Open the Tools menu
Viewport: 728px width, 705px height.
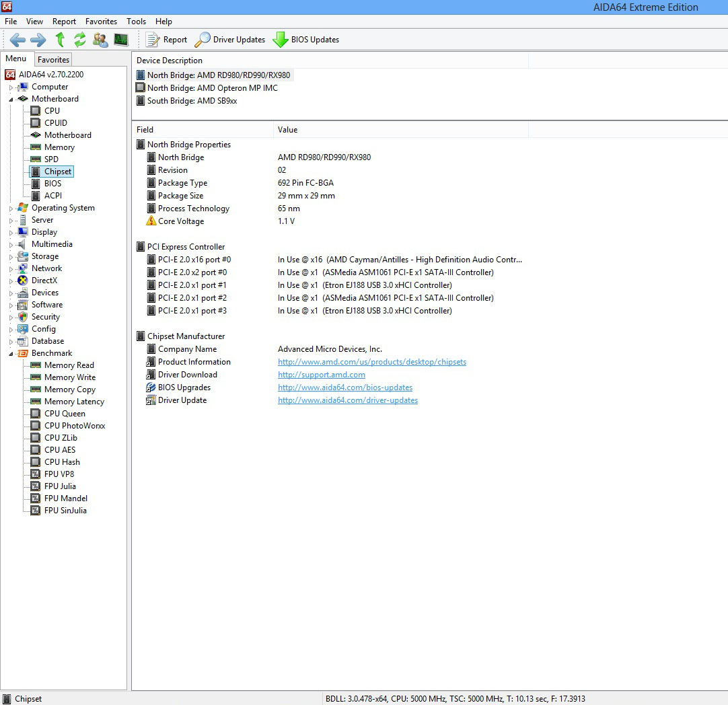(x=136, y=22)
